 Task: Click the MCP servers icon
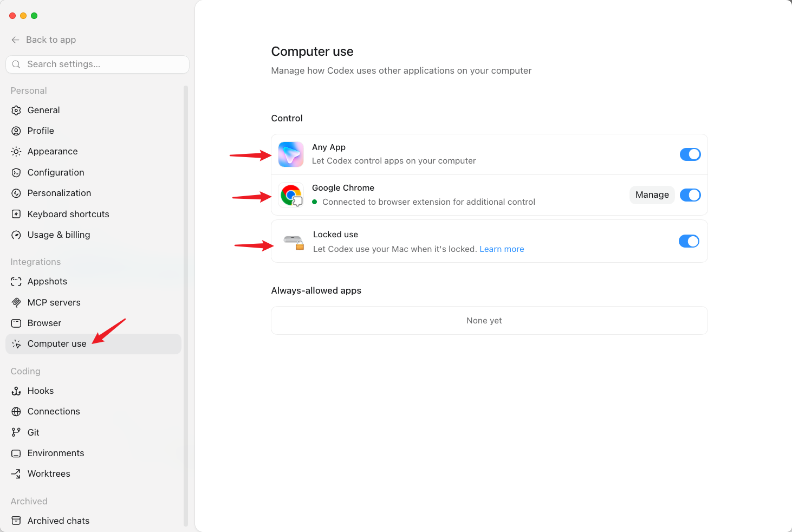16,303
